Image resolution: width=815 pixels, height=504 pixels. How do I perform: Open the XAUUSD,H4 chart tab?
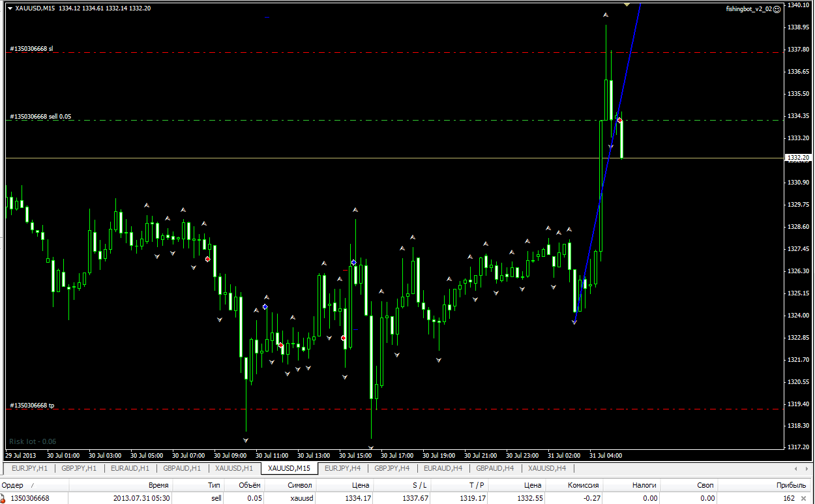[x=547, y=468]
